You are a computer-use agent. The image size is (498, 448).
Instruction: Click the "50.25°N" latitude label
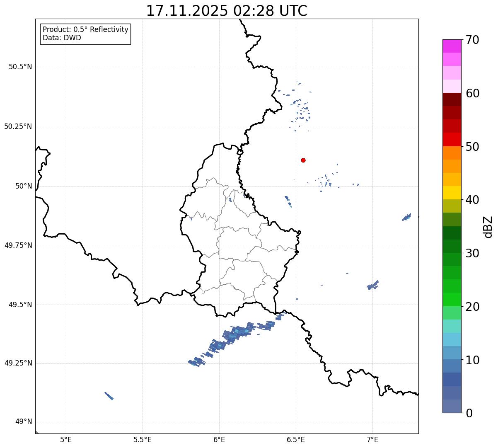pos(18,126)
